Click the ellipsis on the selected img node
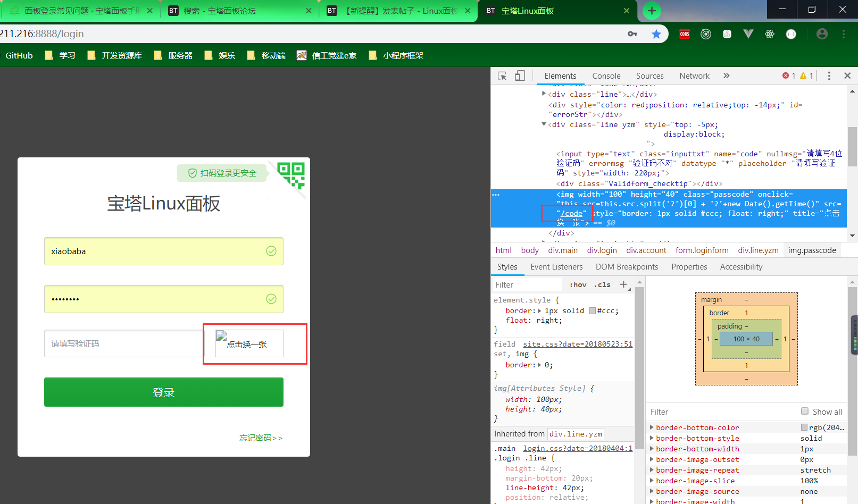This screenshot has width=858, height=504. (x=496, y=195)
